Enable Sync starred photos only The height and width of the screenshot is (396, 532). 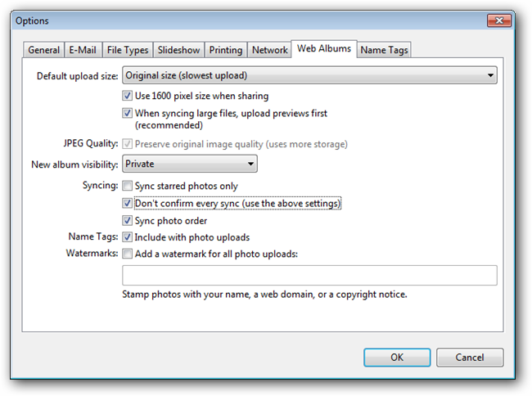click(128, 187)
